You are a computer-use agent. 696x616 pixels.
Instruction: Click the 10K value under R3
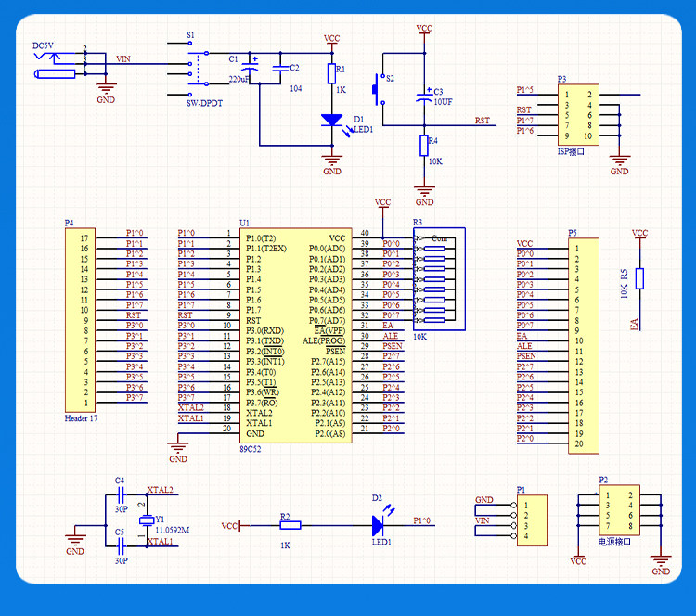tap(419, 337)
